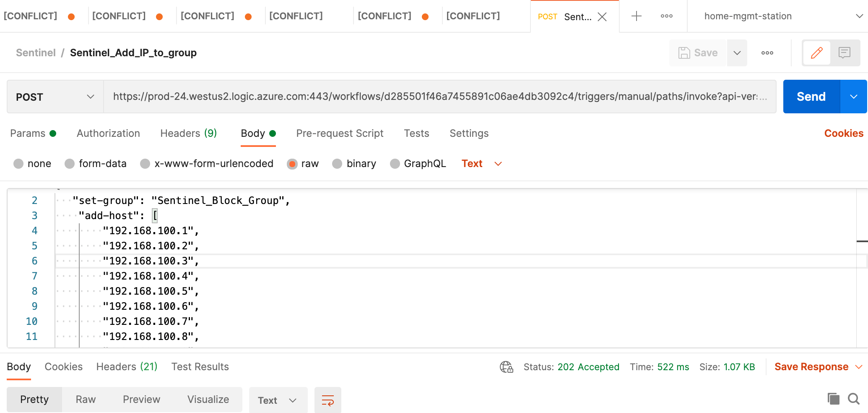Open the request documentation pencil icon
The height and width of the screenshot is (413, 868).
pyautogui.click(x=816, y=52)
